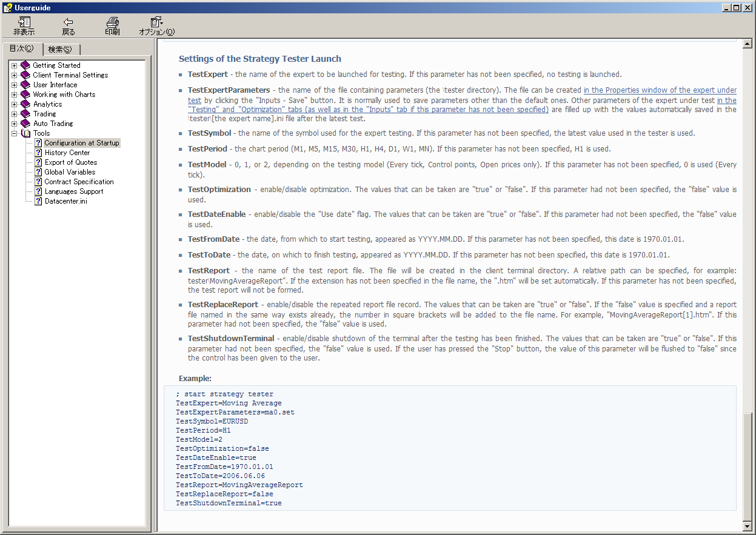The image size is (756, 535).
Task: Switch to the 目次 contents tab
Action: [22, 49]
